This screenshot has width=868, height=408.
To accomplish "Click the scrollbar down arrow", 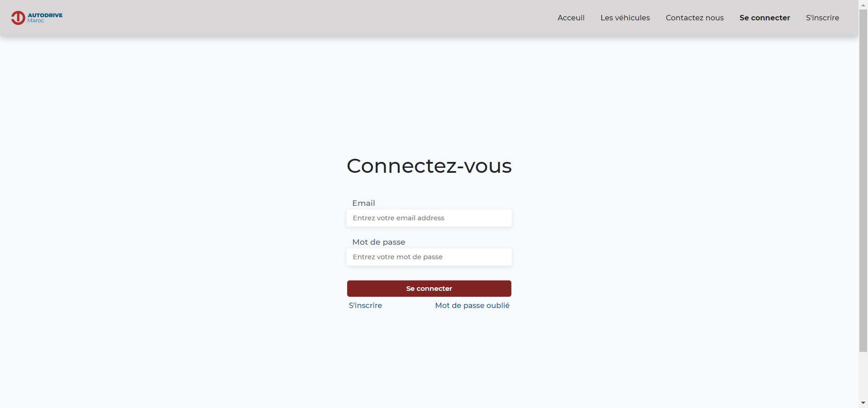I will coord(863,403).
